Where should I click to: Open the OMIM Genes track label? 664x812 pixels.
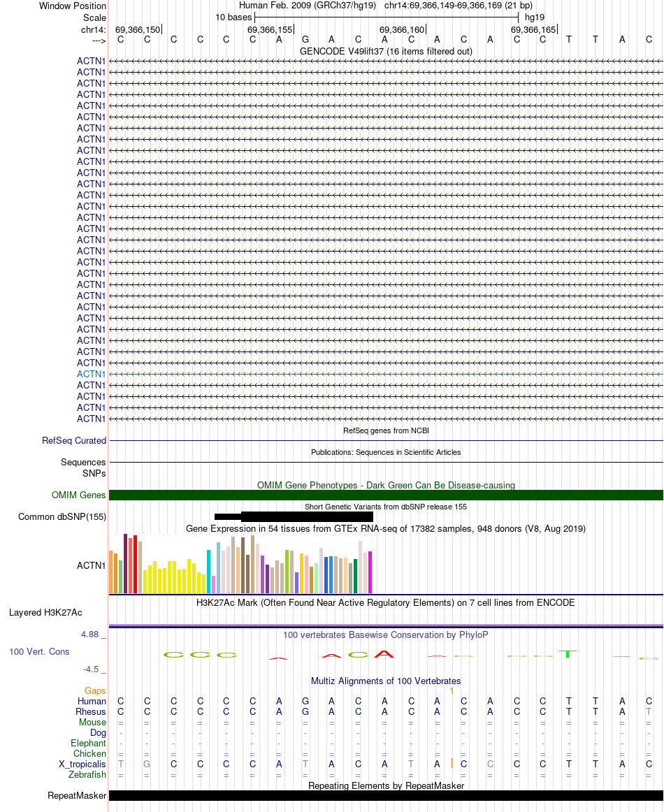[x=79, y=495]
